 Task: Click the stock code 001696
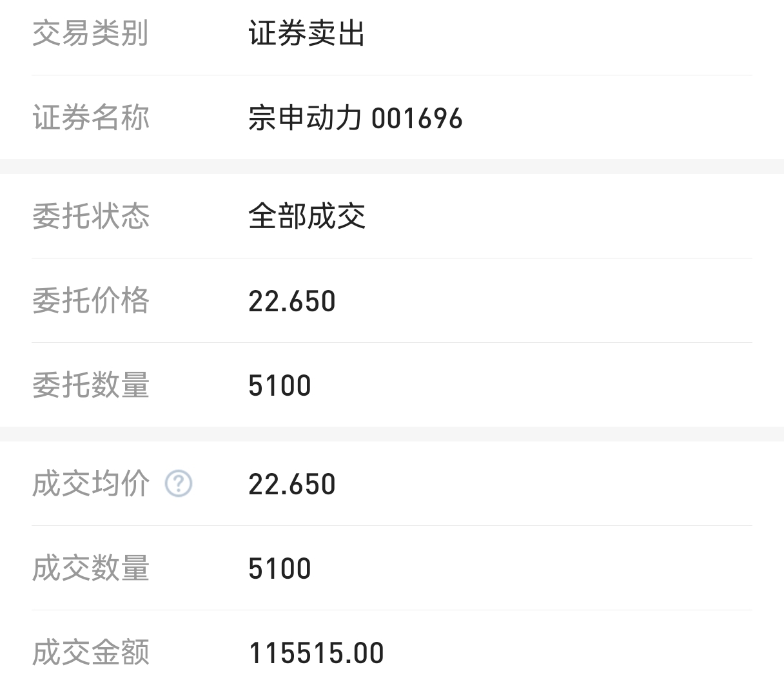pyautogui.click(x=417, y=119)
